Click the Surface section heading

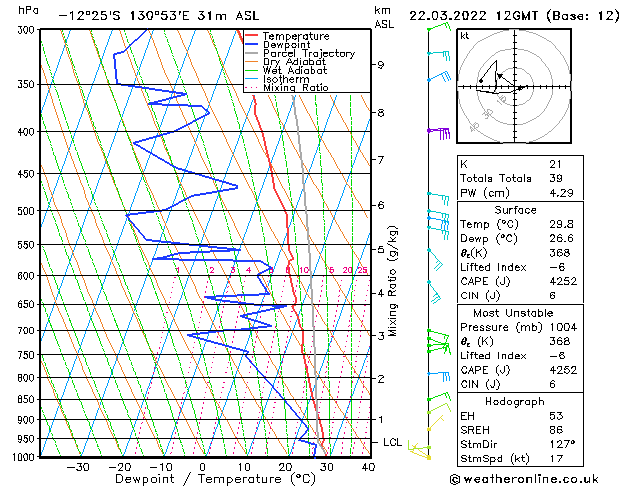click(x=515, y=210)
